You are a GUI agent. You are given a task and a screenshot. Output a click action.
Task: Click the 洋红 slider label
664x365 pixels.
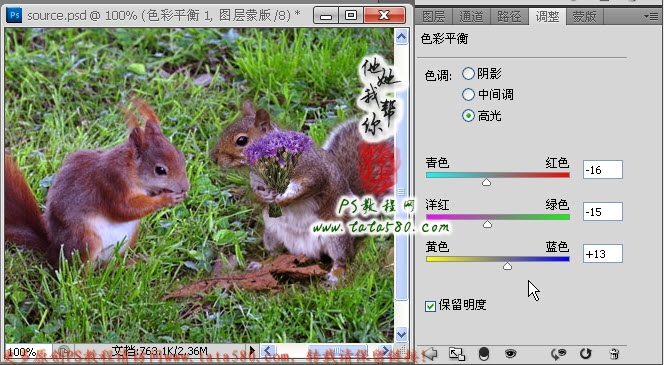[437, 205]
